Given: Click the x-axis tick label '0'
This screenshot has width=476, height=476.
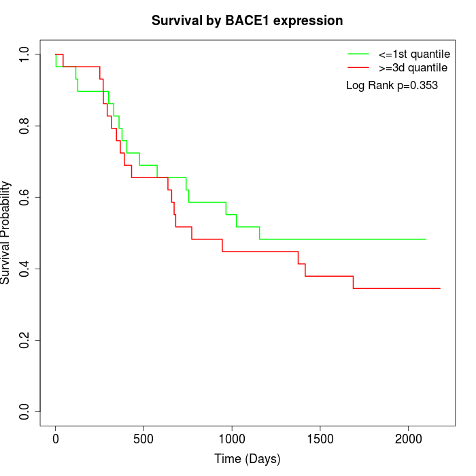Looking at the screenshot, I should (x=56, y=439).
